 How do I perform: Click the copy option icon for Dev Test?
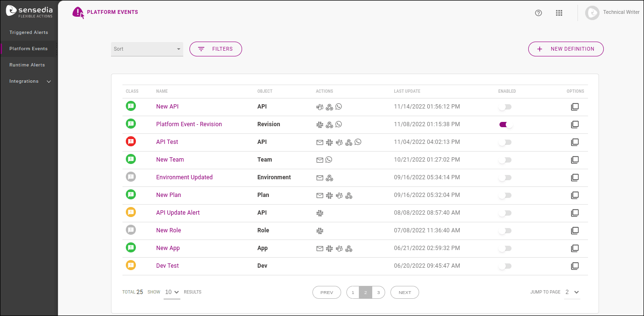[x=575, y=266]
